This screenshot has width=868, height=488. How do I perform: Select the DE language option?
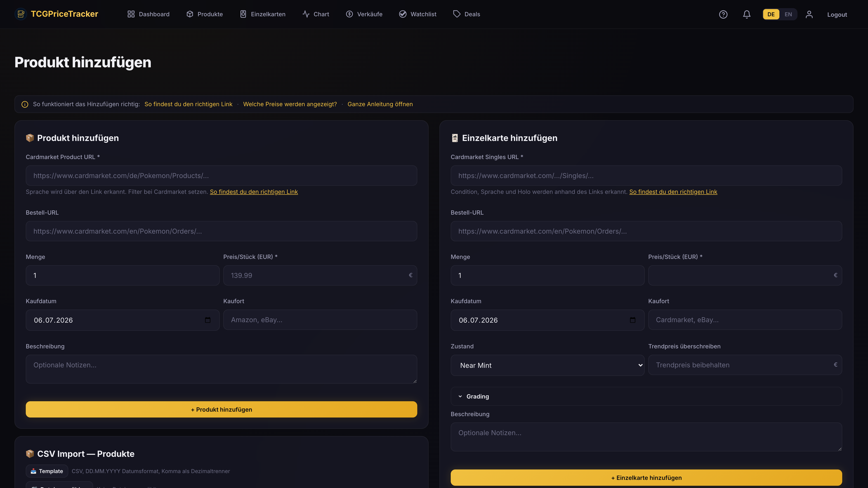(771, 14)
